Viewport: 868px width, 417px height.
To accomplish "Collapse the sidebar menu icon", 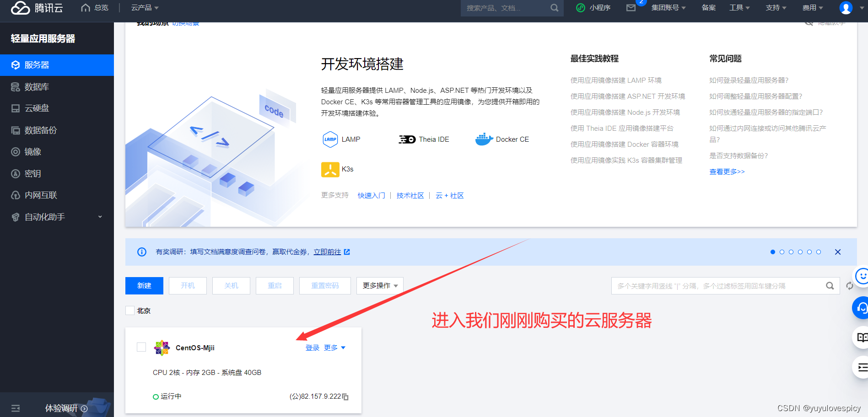I will click(16, 408).
